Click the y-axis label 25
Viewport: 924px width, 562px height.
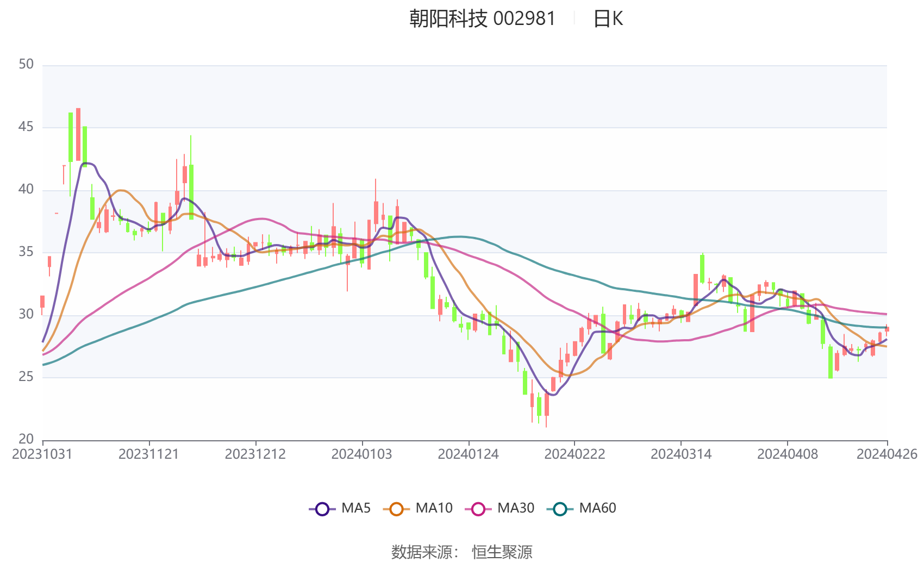(x=26, y=377)
